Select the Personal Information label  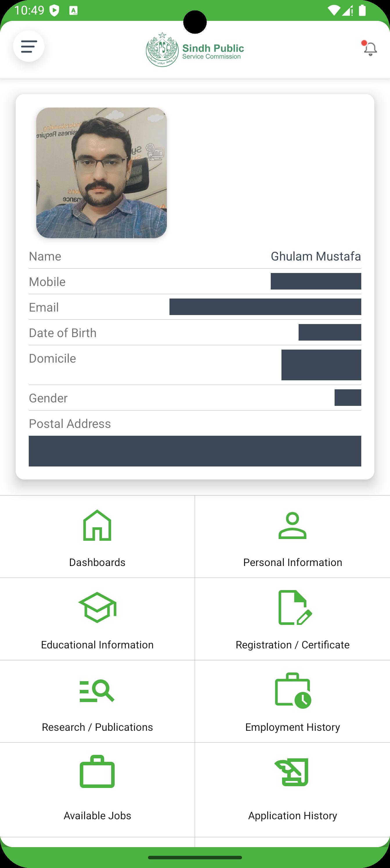292,563
